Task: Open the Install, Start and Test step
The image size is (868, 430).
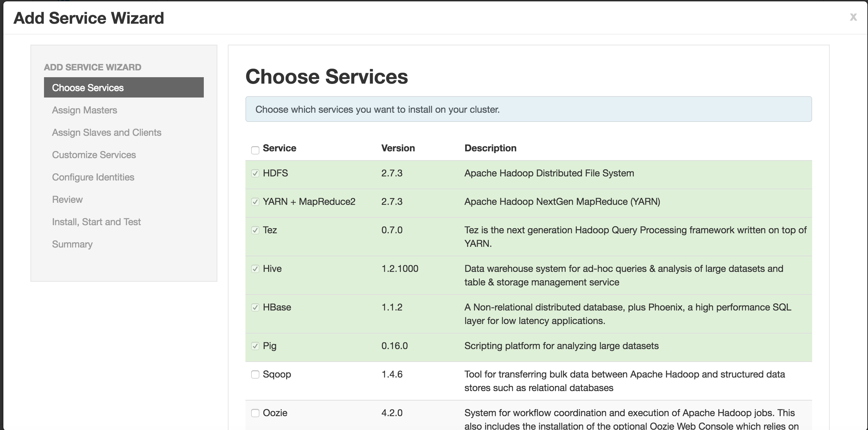Action: [x=96, y=222]
